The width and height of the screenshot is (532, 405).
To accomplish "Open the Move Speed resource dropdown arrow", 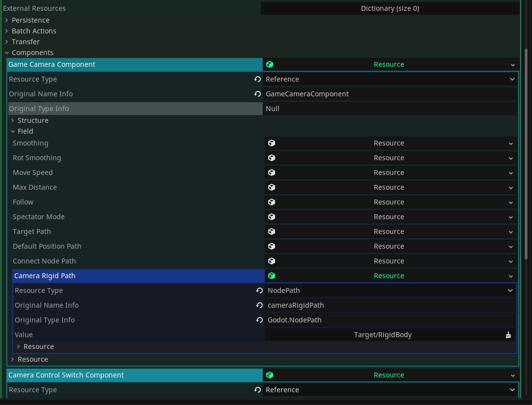I will [x=510, y=173].
